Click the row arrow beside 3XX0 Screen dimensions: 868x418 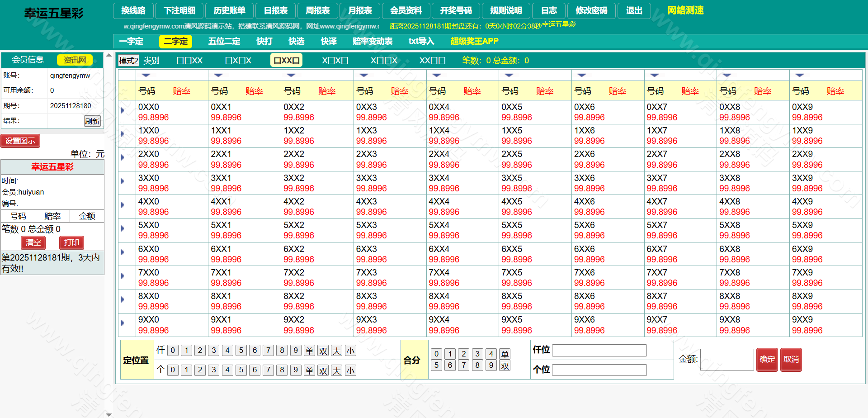(x=122, y=181)
